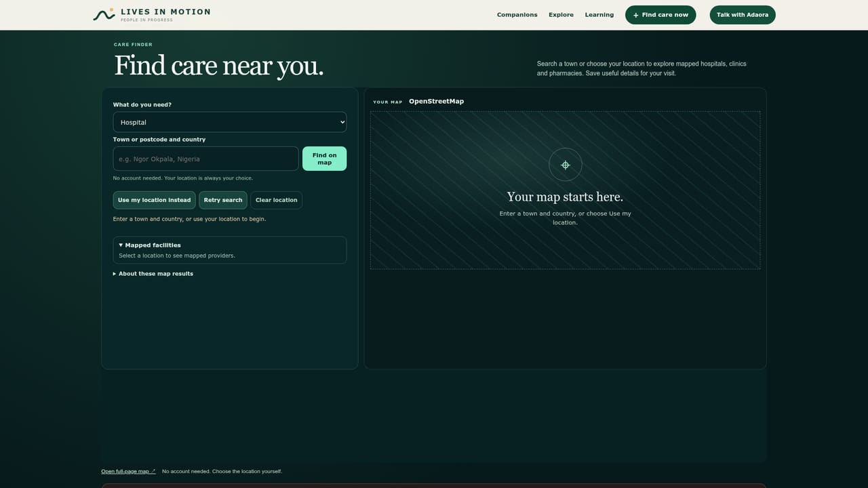This screenshot has height=488, width=868.
Task: Click the 'YOUR MAP' label
Action: [387, 102]
